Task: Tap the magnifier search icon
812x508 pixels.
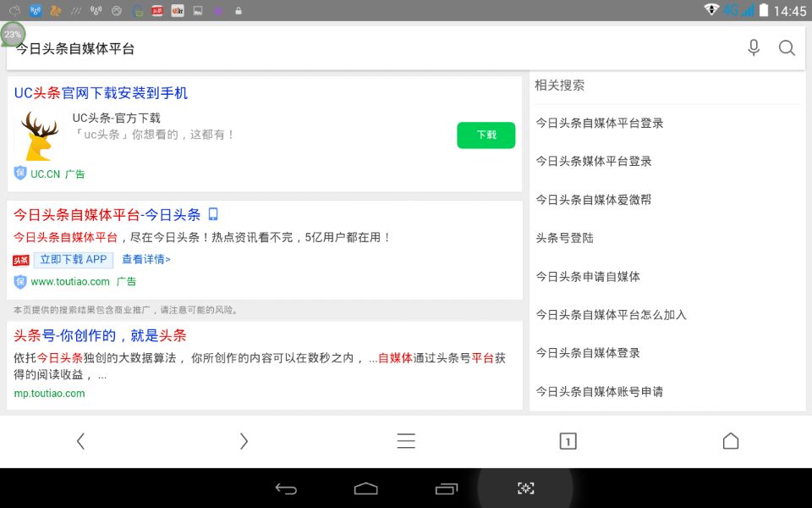Action: click(x=787, y=47)
